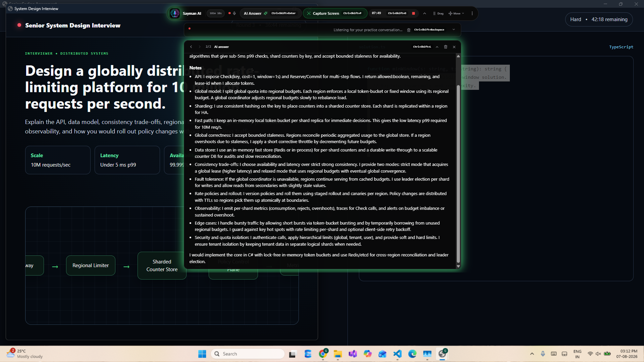Click the Ctrl+Shift+L shortcut badge
644x362 pixels.
(x=422, y=47)
